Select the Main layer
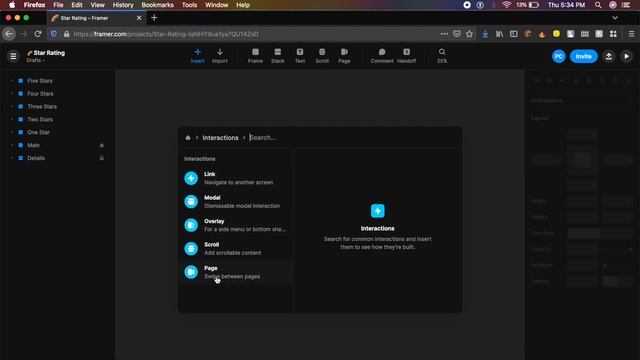 [x=33, y=145]
